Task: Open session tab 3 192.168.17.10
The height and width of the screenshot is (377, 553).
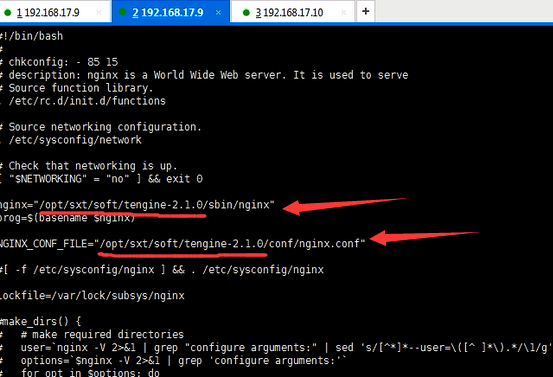Action: coord(292,13)
